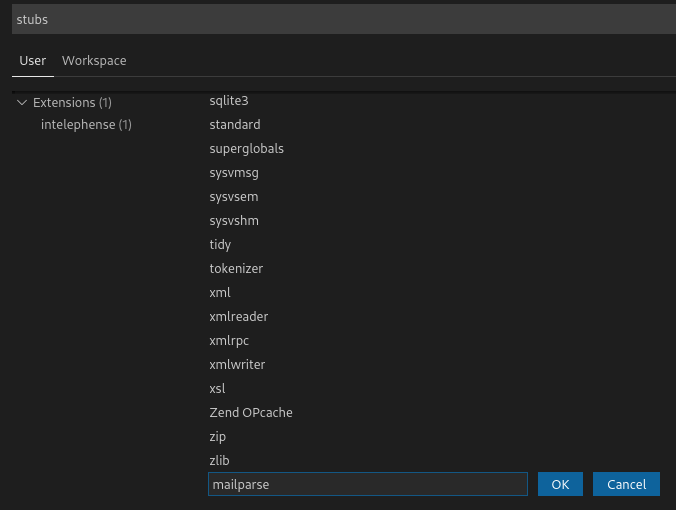Click the tokenizer list item
The width and height of the screenshot is (676, 510).
236,269
